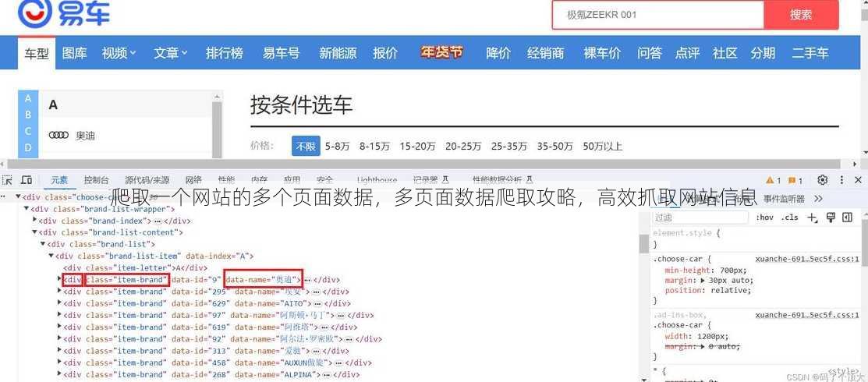Screen dimensions: 868x382
Task: Collapse the brand-list div node
Action: tap(43, 244)
